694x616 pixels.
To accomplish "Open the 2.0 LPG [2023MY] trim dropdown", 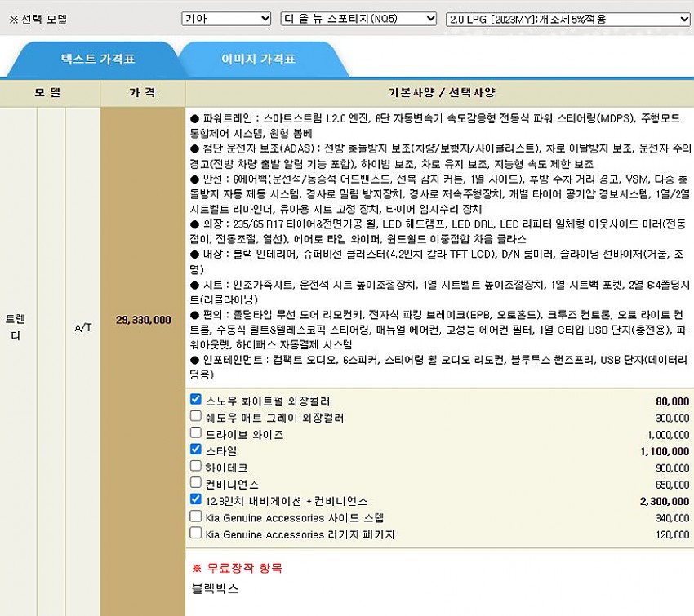I will pyautogui.click(x=568, y=18).
